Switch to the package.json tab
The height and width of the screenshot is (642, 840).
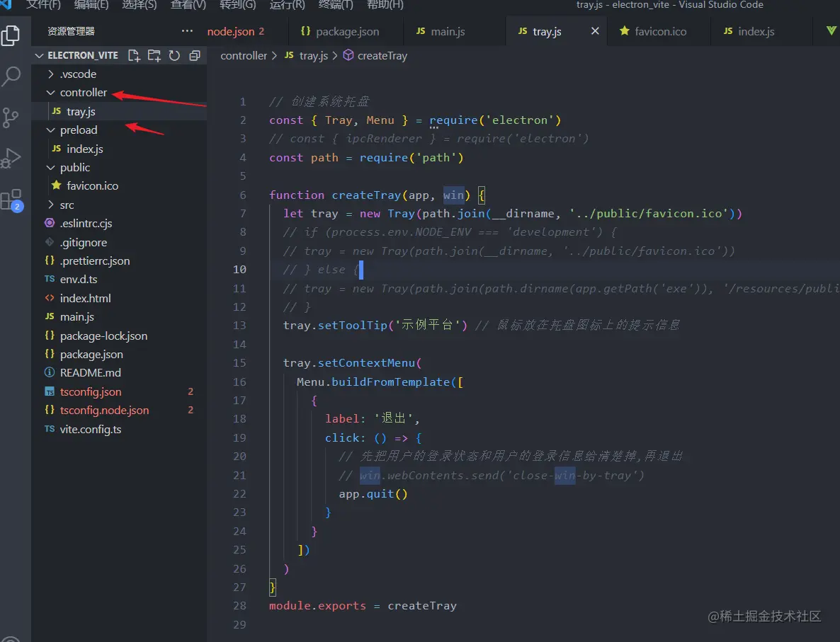click(346, 31)
